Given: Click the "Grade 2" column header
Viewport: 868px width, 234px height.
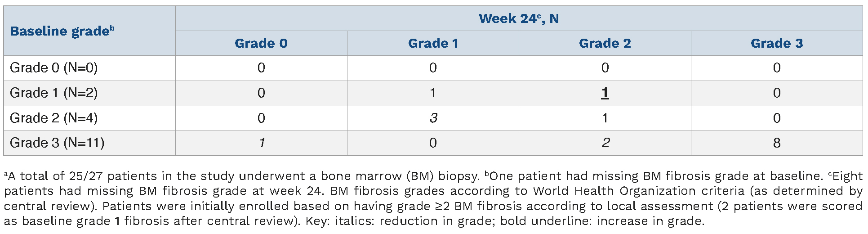Looking at the screenshot, I should coord(605,43).
